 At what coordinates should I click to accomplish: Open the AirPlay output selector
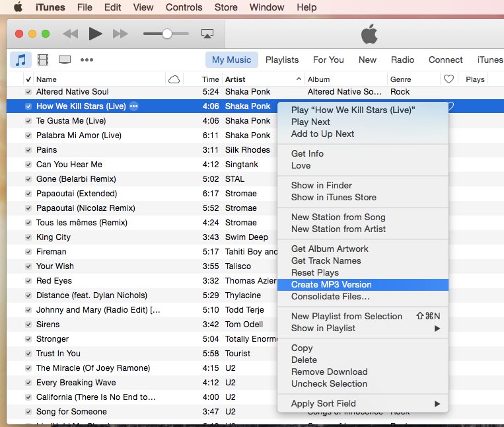point(207,34)
